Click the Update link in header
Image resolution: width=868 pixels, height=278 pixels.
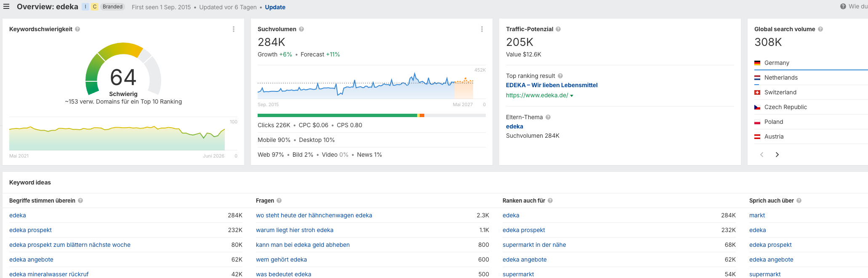click(x=275, y=7)
